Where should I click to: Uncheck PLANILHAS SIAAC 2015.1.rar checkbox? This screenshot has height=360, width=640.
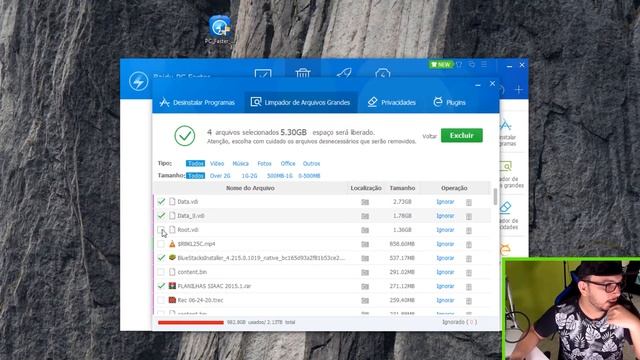pyautogui.click(x=161, y=286)
